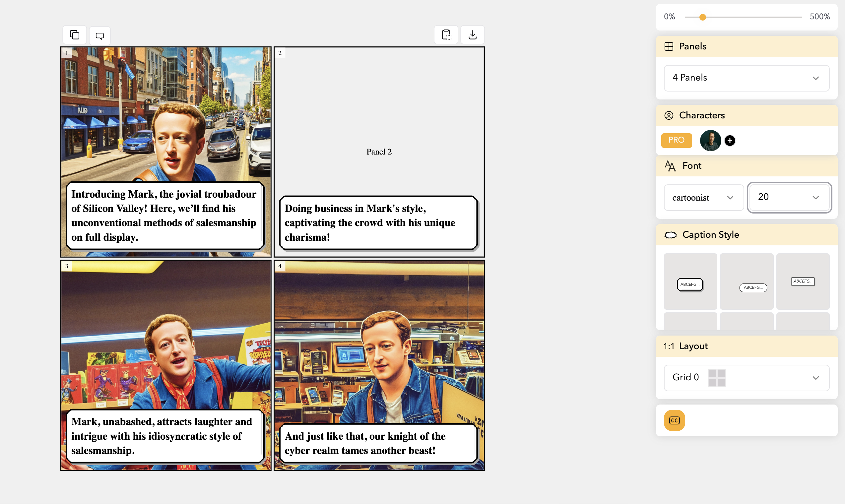
Task: Click the Panel 4 caption text box
Action: (x=378, y=443)
